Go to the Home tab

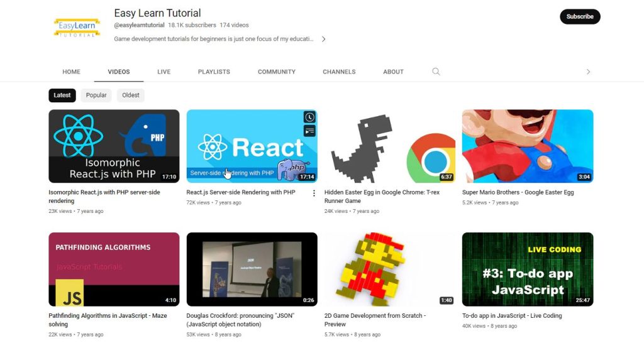click(72, 72)
